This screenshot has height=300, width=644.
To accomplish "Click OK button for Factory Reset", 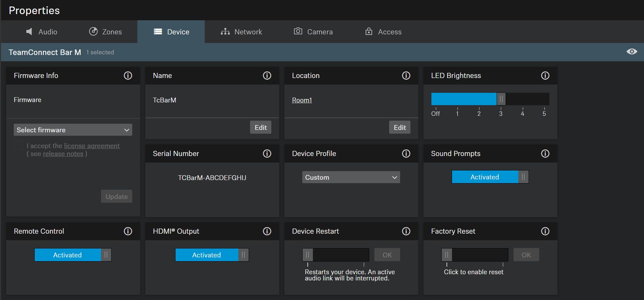I will [x=526, y=255].
